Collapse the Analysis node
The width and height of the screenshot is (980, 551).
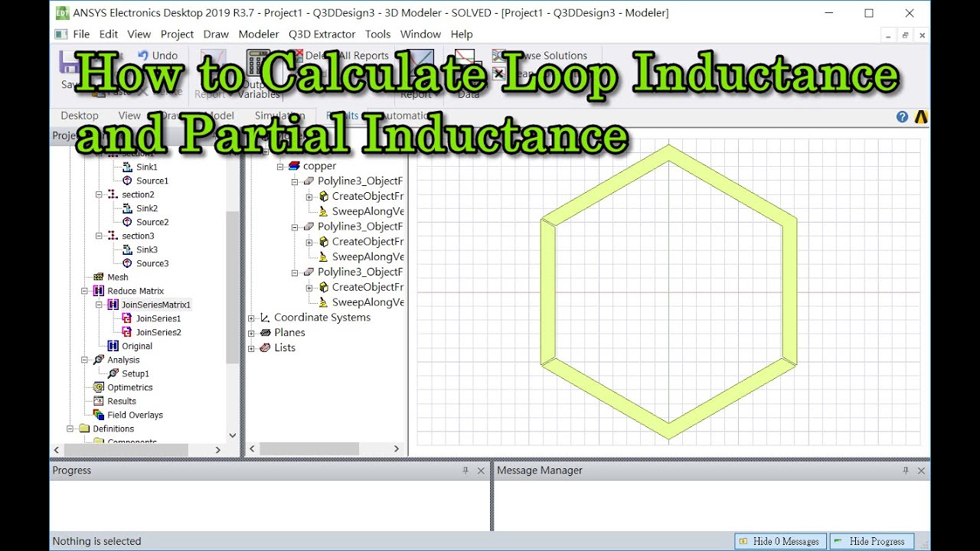tap(84, 360)
